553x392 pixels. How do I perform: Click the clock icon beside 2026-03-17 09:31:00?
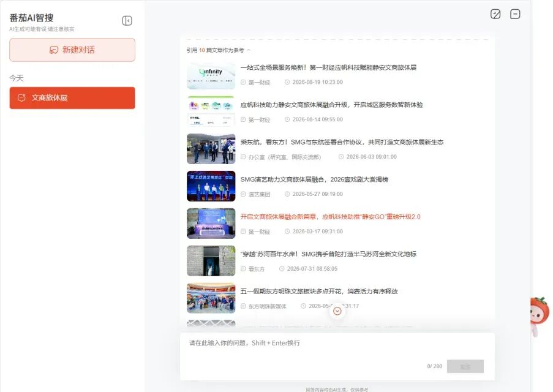[287, 232]
